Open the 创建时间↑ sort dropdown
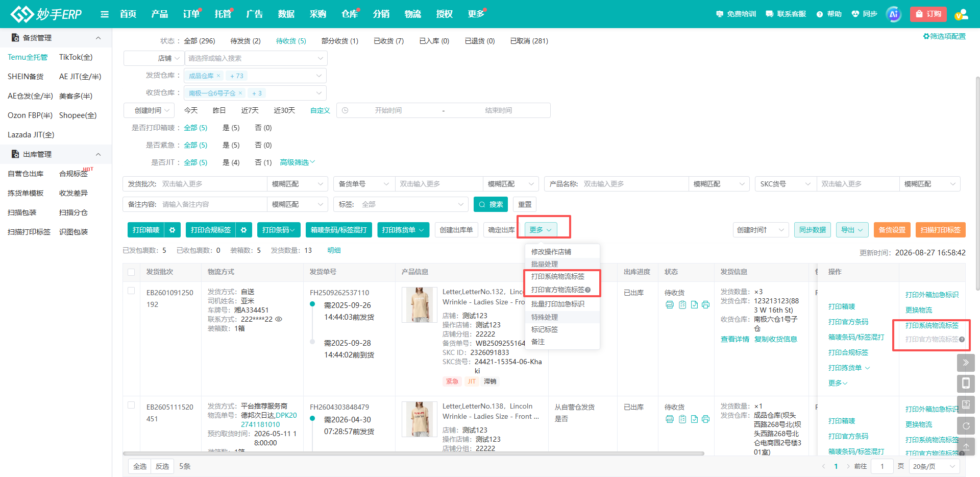Viewport: 980px width, 477px height. click(x=761, y=230)
